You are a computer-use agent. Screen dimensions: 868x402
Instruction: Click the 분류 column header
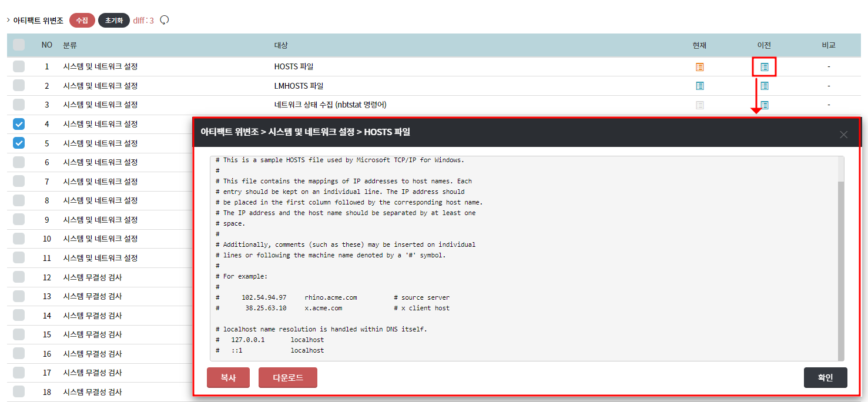pyautogui.click(x=70, y=45)
